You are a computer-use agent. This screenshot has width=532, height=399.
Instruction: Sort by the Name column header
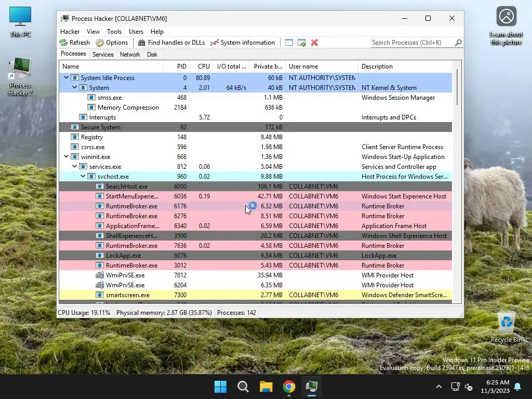point(111,66)
